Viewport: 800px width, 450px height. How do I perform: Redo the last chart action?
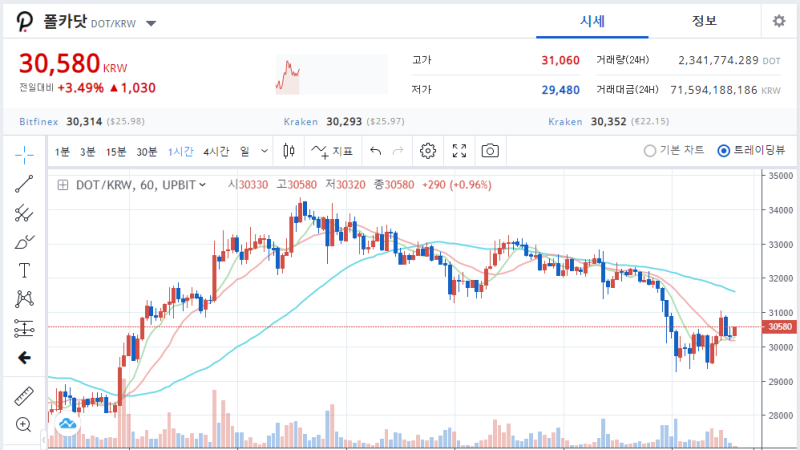398,151
